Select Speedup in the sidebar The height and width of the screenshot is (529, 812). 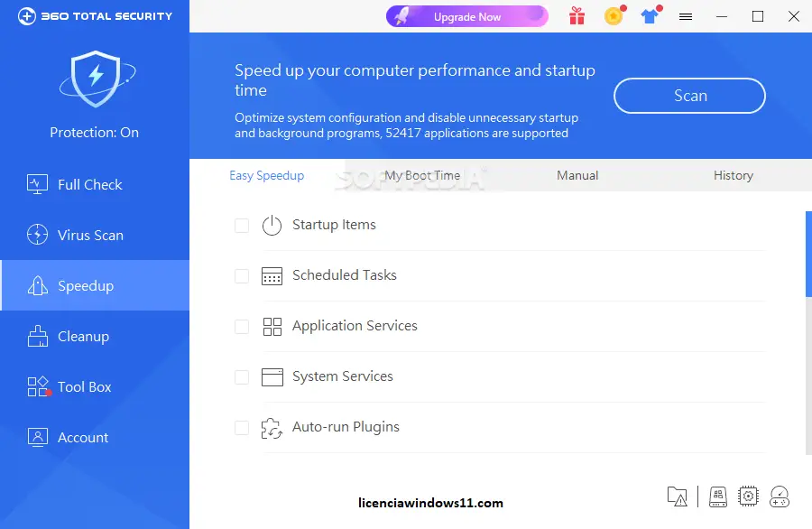click(x=95, y=285)
